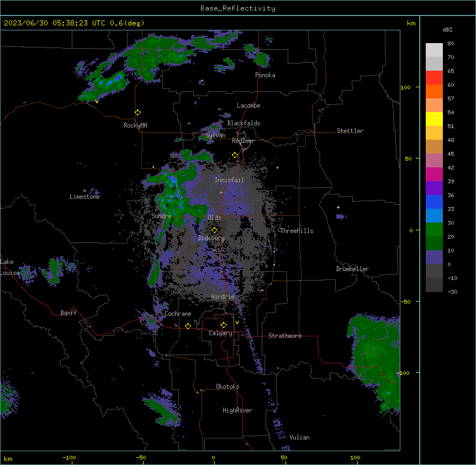Click yellow diamond marker directly above Calgary label
476x465 pixels.
(224, 325)
